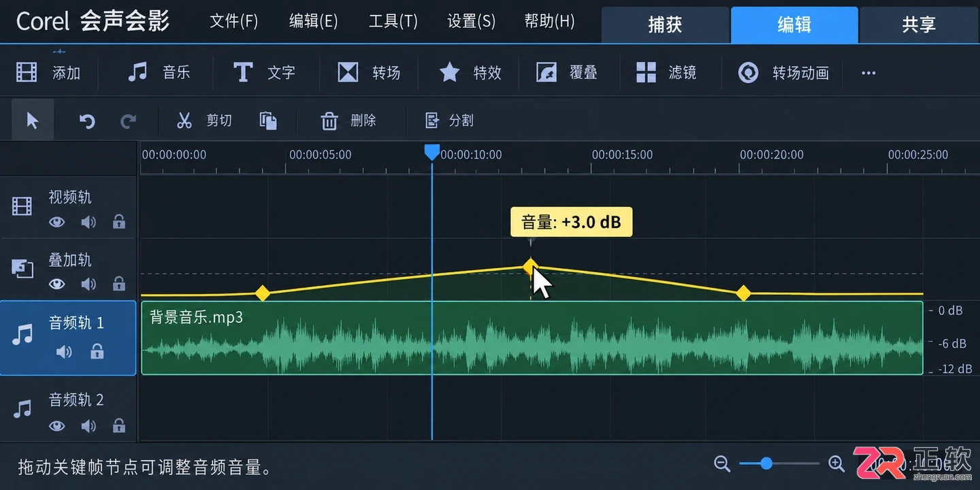The height and width of the screenshot is (490, 980).
Task: Open the 文件(F) menu
Action: tap(234, 21)
